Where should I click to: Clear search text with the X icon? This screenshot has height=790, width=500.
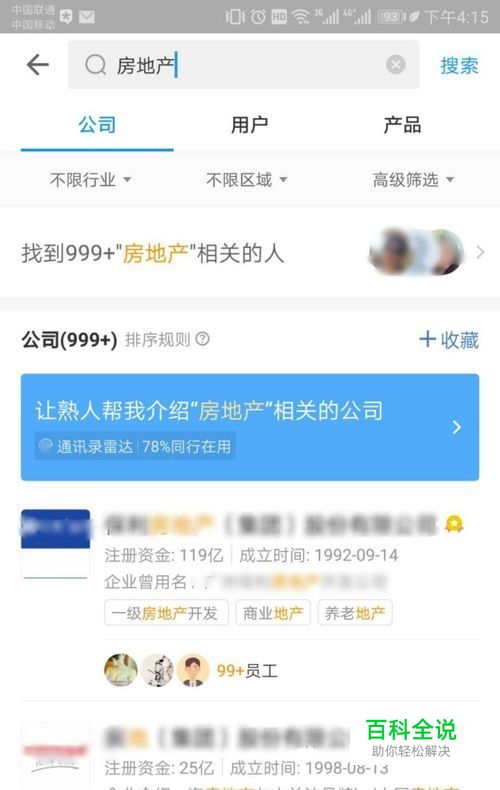point(396,64)
